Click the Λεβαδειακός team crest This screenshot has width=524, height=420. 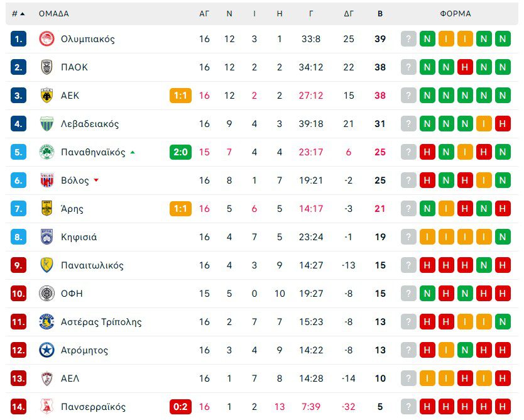(47, 124)
